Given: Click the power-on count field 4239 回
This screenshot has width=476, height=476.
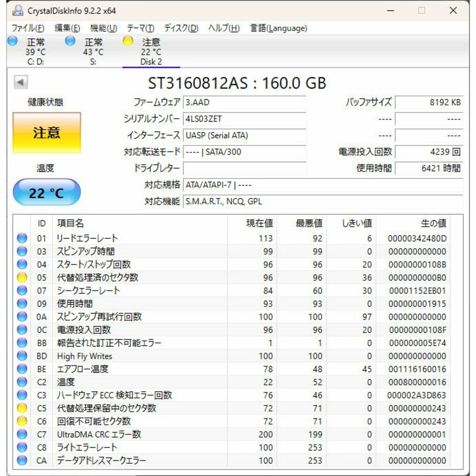Looking at the screenshot, I should point(429,152).
